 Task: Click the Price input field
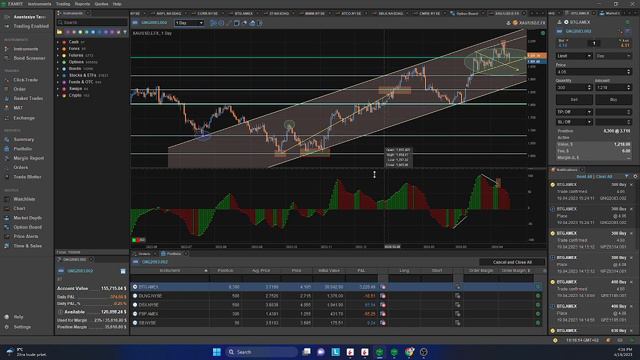(x=593, y=72)
